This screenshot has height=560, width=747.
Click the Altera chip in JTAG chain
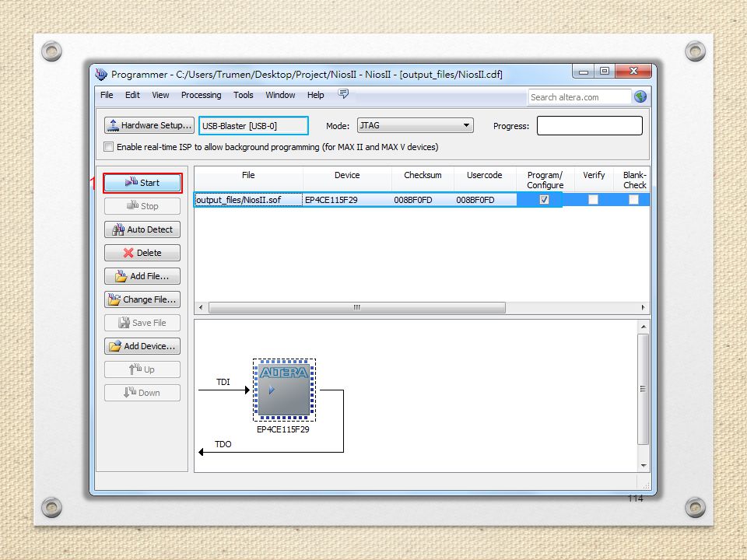click(284, 390)
